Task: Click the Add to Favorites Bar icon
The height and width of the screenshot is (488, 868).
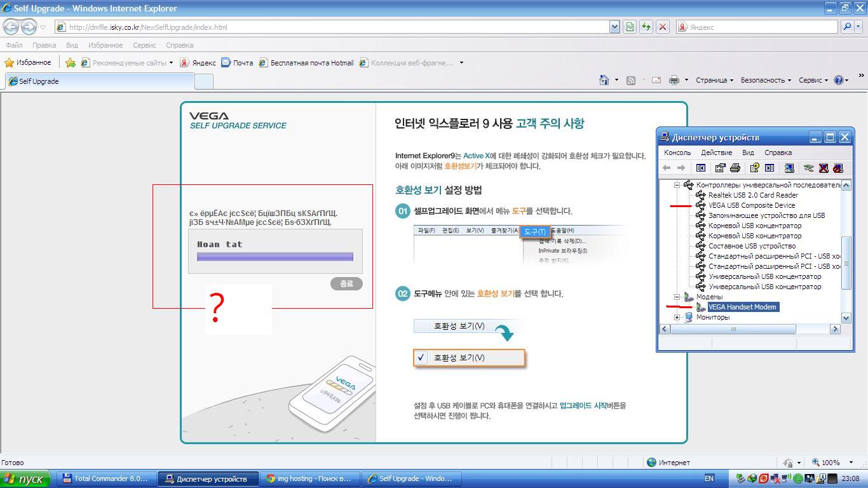Action: coord(70,62)
